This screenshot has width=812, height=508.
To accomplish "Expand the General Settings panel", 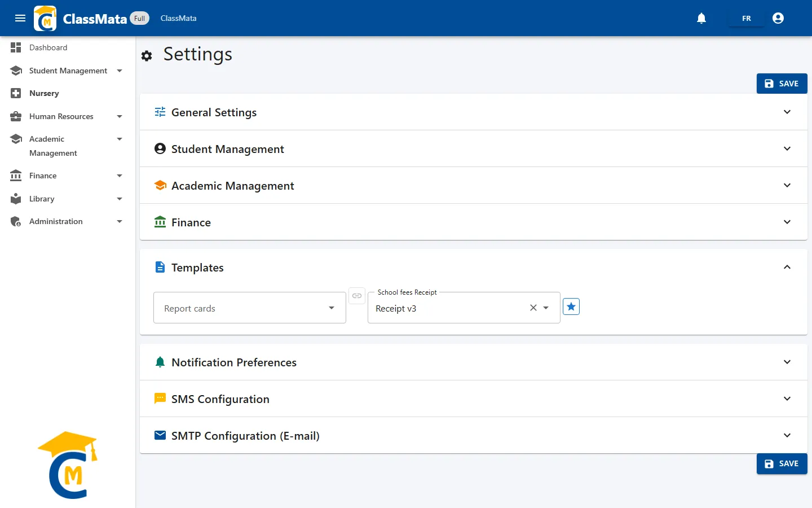I will [474, 112].
